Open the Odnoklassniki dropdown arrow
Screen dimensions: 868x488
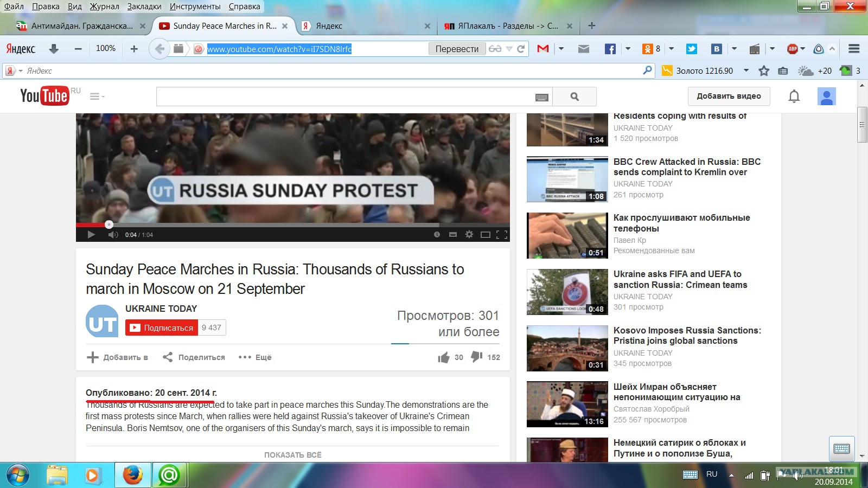pos(671,49)
